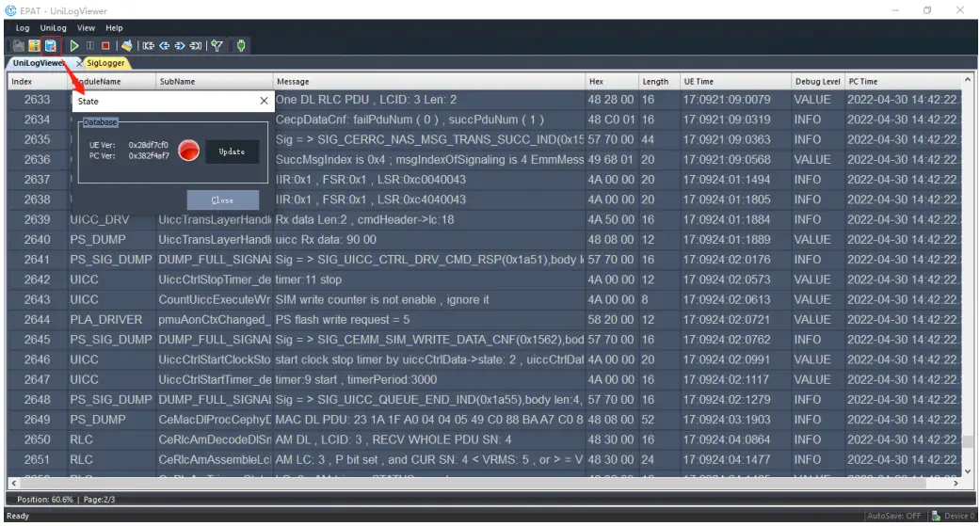This screenshot has height=526, width=980.
Task: Open the Log menu
Action: click(x=23, y=28)
